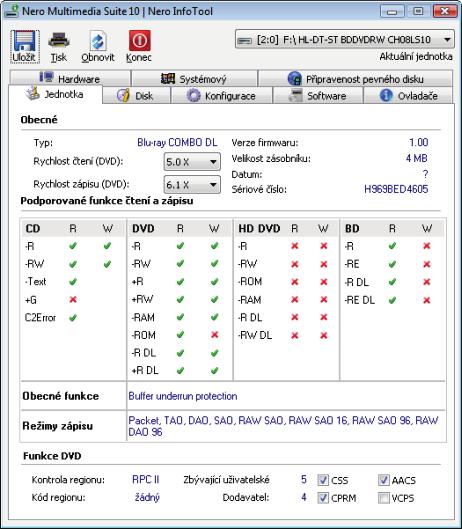Click the Disk tab disc icon
The height and width of the screenshot is (529, 462).
tap(123, 95)
